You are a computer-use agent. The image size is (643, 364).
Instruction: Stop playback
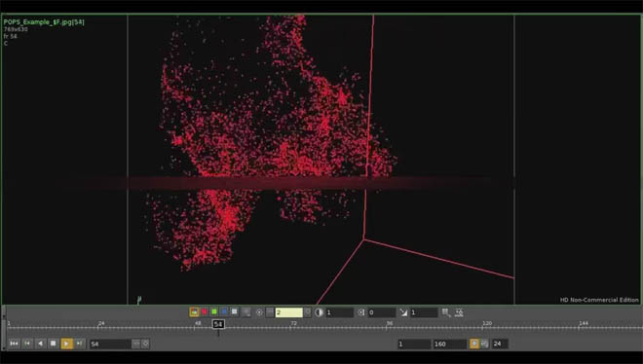click(54, 344)
